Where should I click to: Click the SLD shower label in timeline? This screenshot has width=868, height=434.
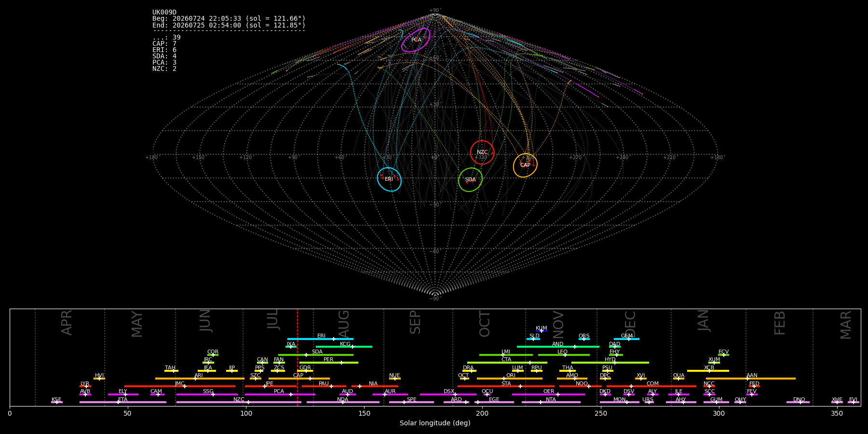[534, 336]
